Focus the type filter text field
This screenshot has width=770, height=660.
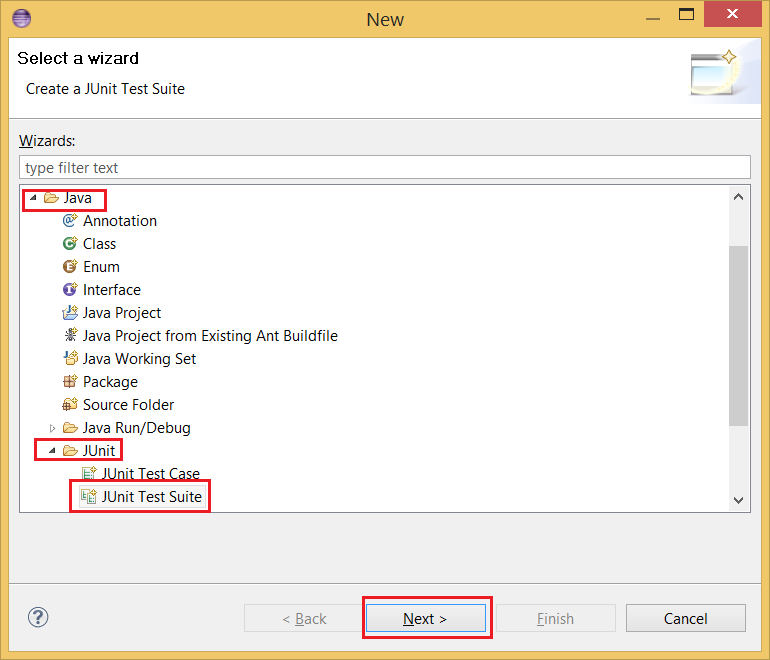tap(385, 167)
